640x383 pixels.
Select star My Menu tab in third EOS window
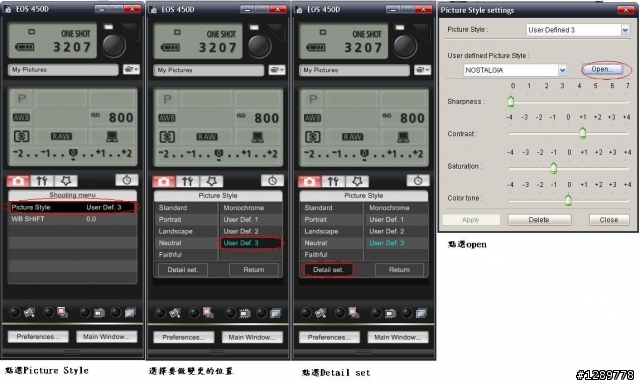[357, 181]
